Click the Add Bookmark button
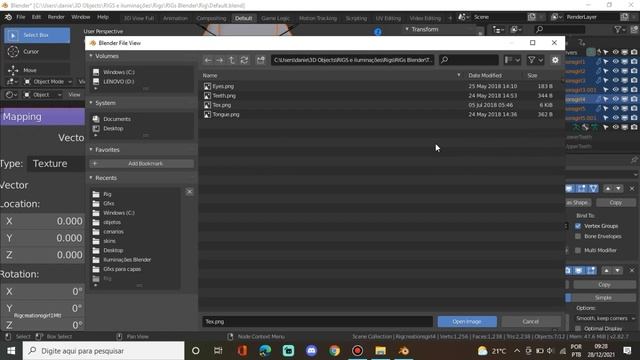 (142, 164)
